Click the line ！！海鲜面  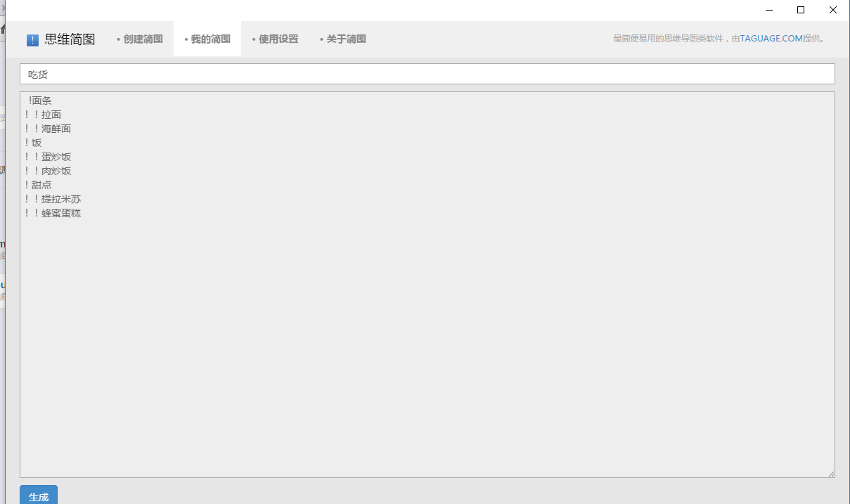[48, 129]
